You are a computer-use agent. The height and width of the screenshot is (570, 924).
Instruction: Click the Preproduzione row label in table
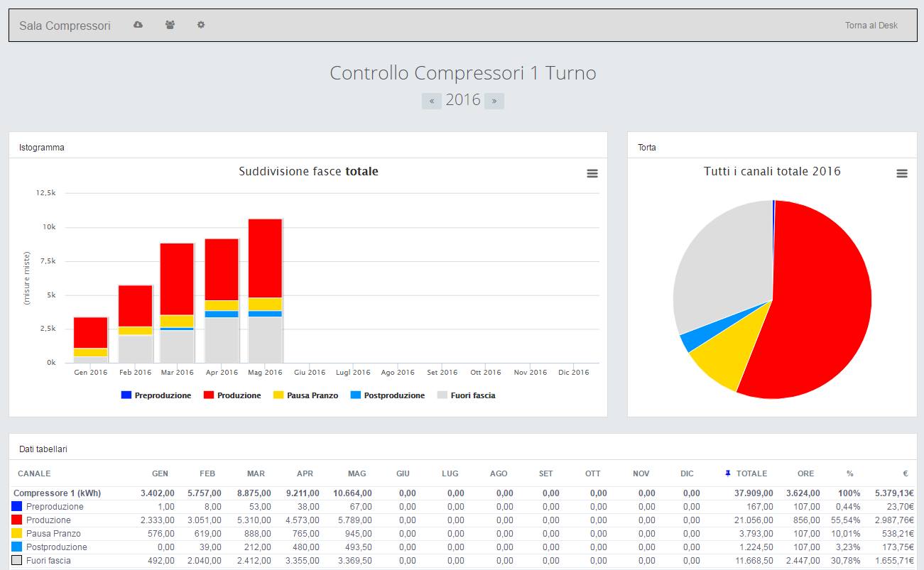[x=55, y=507]
